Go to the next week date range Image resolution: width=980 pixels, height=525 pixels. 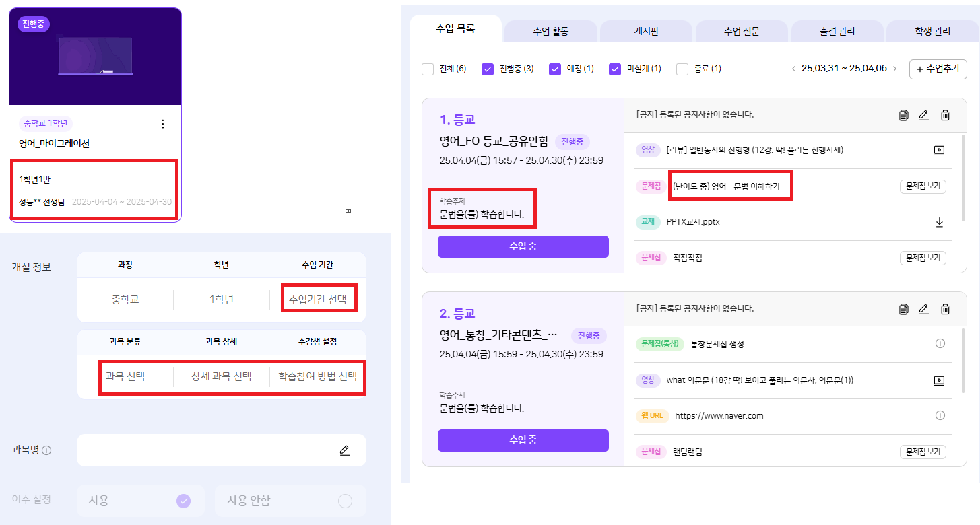894,69
